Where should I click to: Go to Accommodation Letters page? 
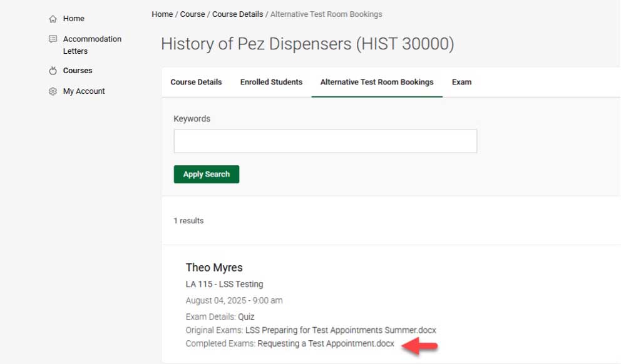pos(92,44)
